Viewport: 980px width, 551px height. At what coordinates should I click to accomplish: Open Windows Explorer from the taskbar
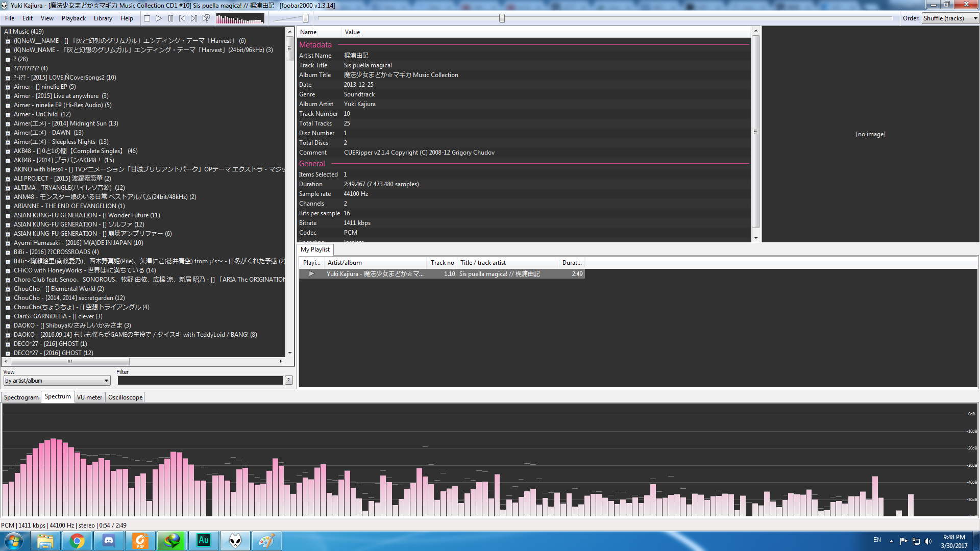click(45, 541)
